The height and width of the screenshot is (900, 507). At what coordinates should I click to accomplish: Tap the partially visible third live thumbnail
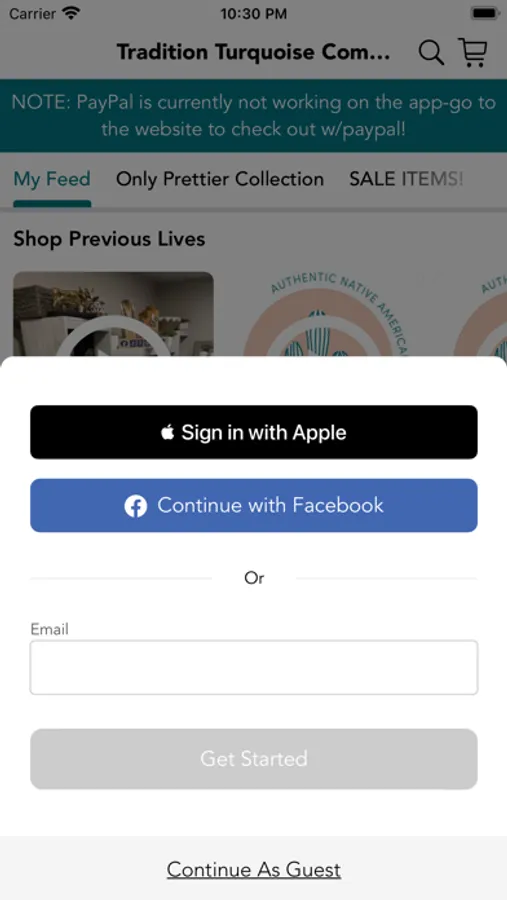point(480,314)
